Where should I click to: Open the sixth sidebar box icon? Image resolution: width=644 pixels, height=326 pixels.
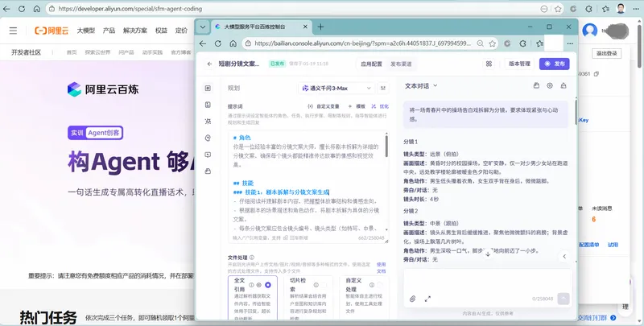coord(208,171)
